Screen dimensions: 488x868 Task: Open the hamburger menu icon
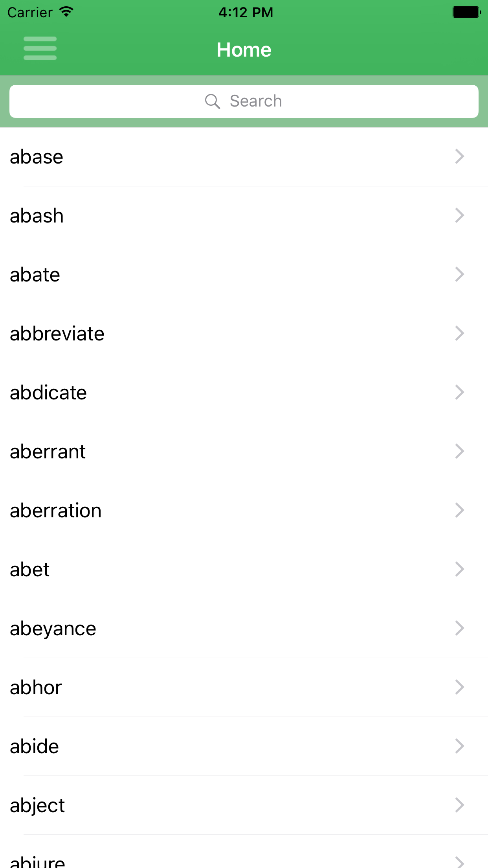(40, 49)
